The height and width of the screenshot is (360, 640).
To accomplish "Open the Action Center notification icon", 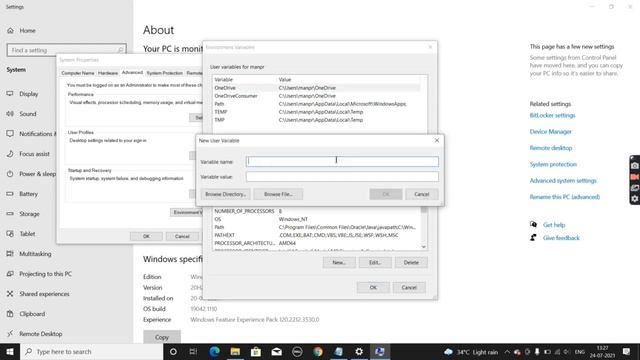I will pyautogui.click(x=627, y=351).
